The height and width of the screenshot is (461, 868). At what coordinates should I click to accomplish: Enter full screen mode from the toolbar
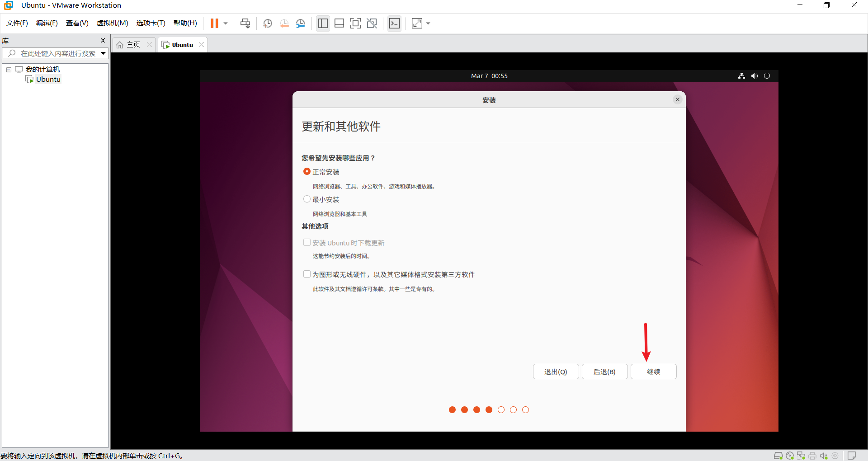pyautogui.click(x=355, y=24)
